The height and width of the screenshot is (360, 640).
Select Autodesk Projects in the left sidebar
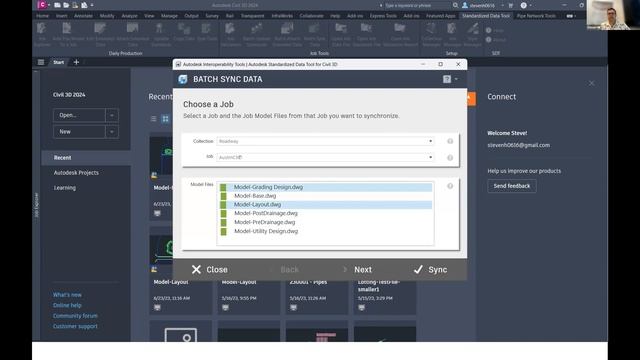[x=76, y=173]
